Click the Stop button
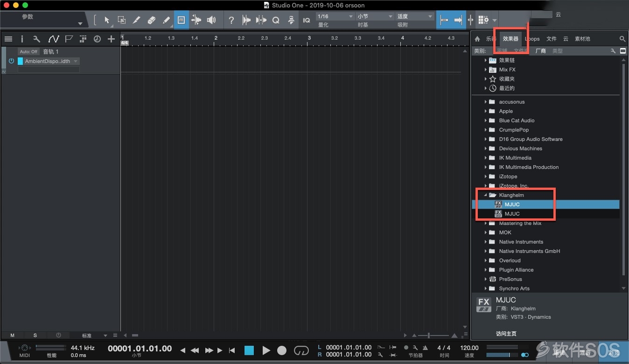Viewport: 629px width, 364px height. [x=249, y=350]
